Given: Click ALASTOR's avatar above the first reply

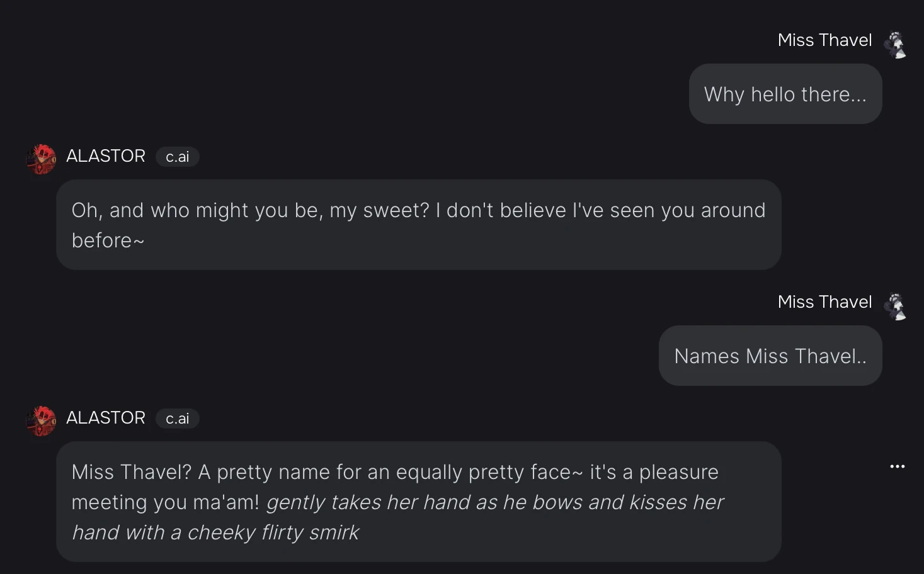Looking at the screenshot, I should coord(42,158).
